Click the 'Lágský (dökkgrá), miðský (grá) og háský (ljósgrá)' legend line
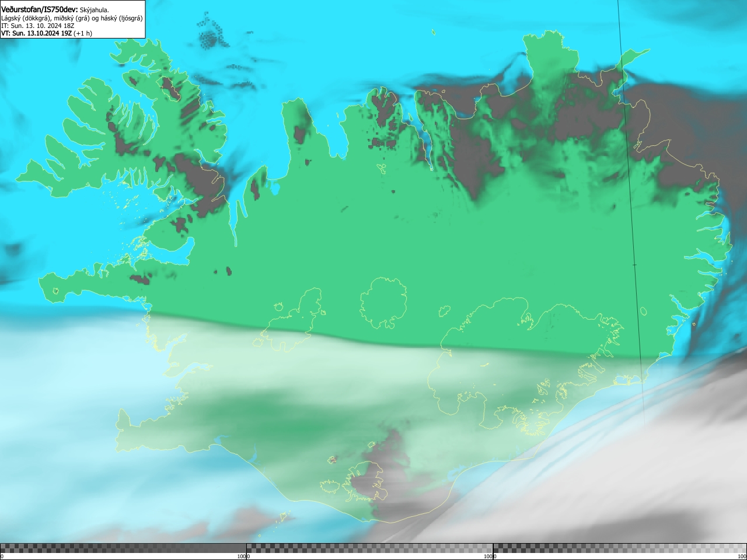 click(x=72, y=18)
